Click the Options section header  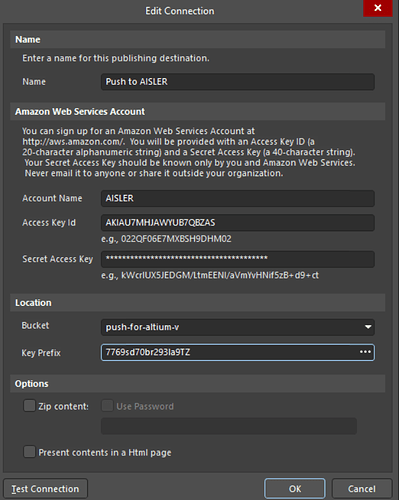pos(198,384)
